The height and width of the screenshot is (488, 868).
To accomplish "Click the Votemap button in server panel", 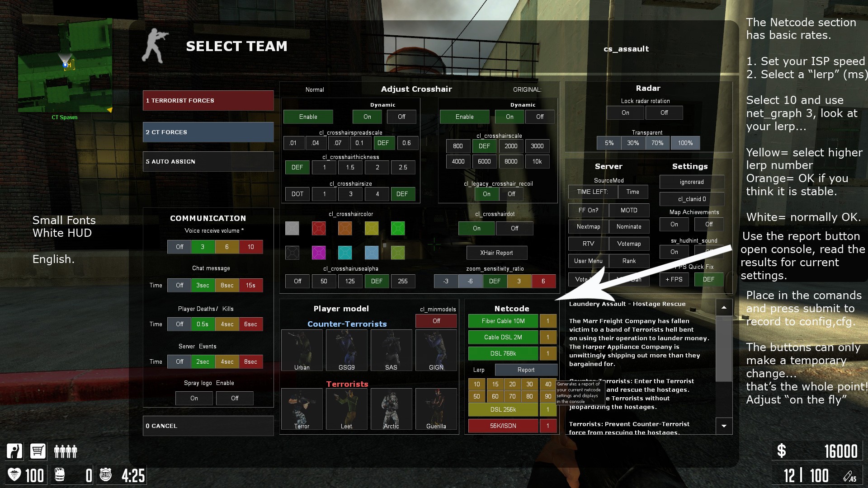I will (629, 244).
